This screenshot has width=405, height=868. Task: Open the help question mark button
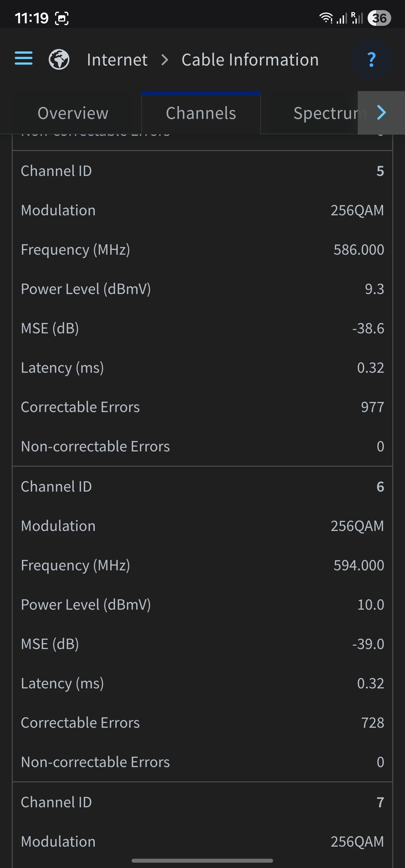coord(371,60)
